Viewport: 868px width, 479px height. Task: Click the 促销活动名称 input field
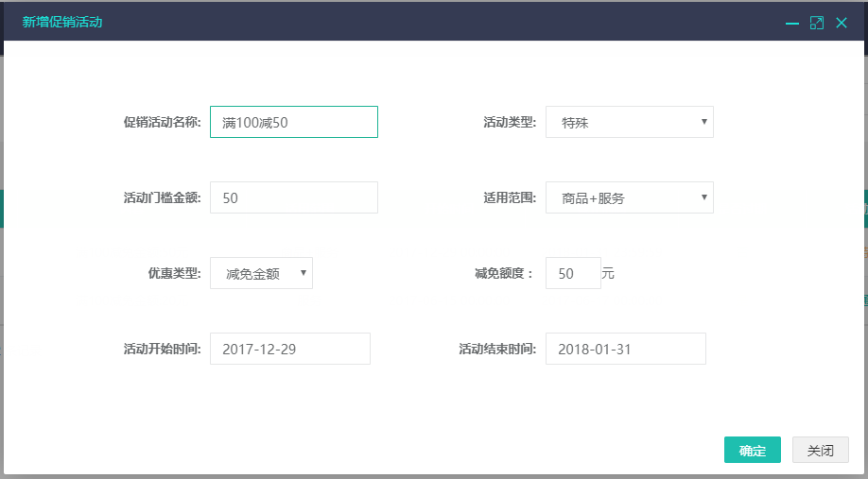294,122
